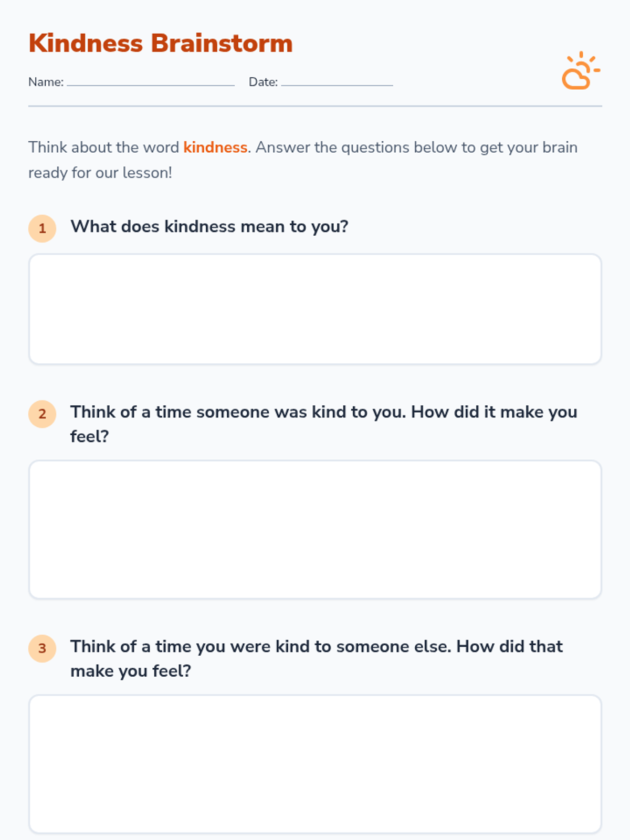The width and height of the screenshot is (630, 840).
Task: Click the highlighted orange word "kindness"
Action: tap(215, 148)
